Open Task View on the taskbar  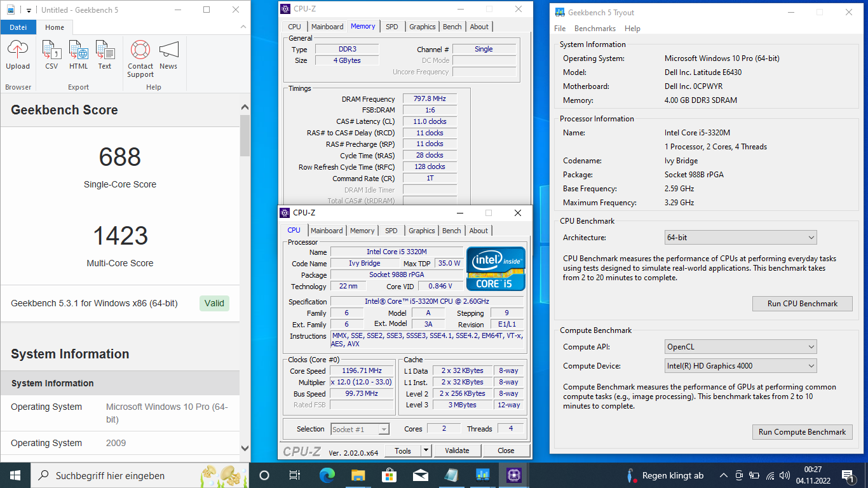pos(295,475)
